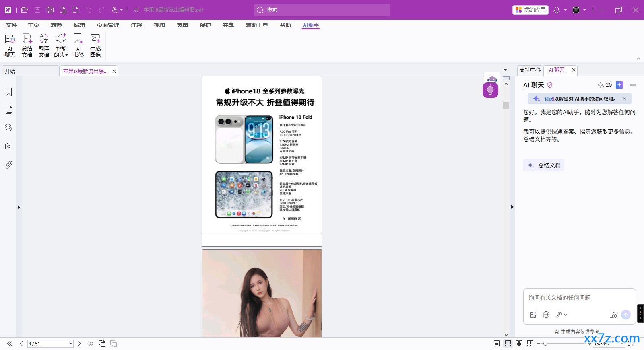Open the pages thumbnail panel in left sidebar

tap(8, 110)
